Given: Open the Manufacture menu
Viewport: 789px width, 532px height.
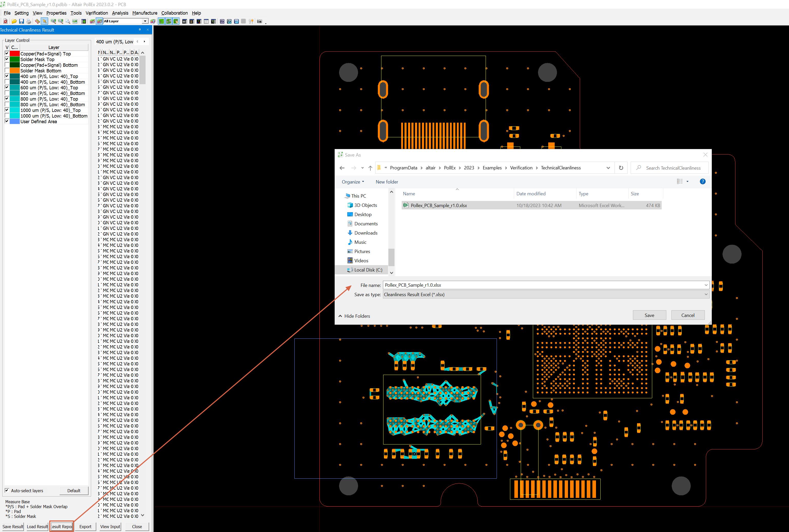Looking at the screenshot, I should (145, 13).
